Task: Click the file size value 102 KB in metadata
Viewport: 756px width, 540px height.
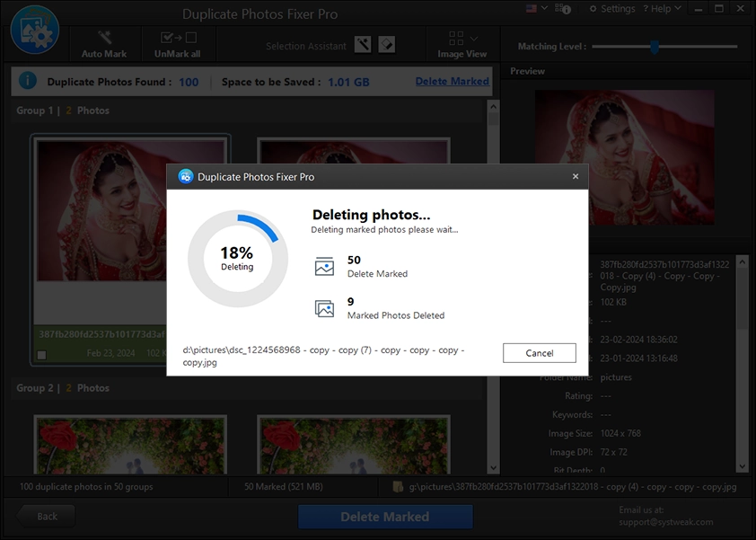Action: 613,302
